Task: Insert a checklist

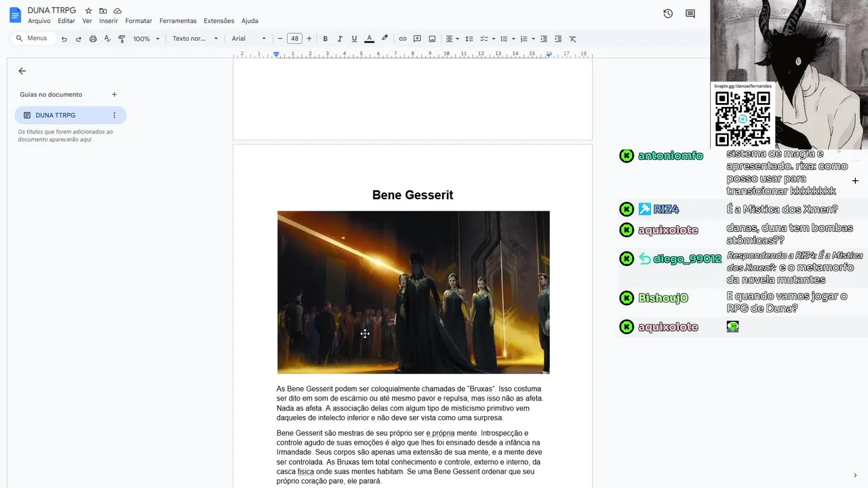Action: pos(484,39)
